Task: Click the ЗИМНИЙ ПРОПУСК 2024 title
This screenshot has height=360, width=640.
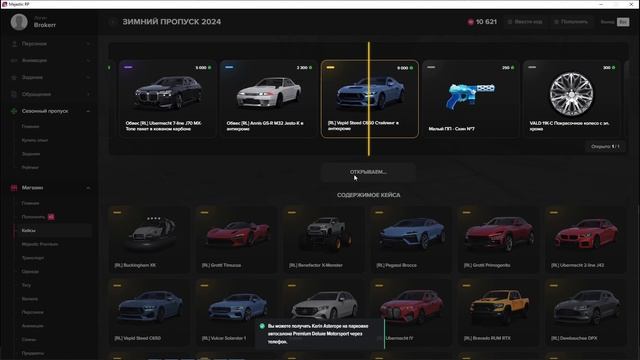Action: click(x=172, y=22)
